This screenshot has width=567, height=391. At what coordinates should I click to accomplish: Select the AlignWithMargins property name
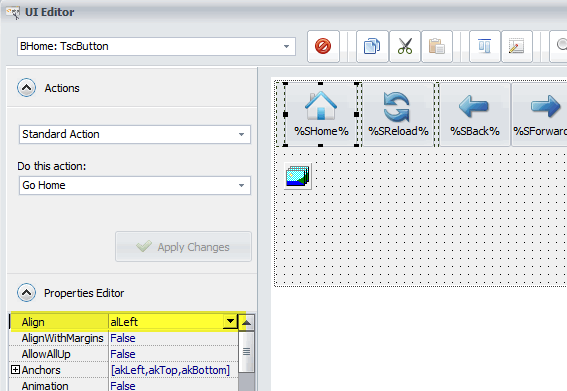[62, 338]
